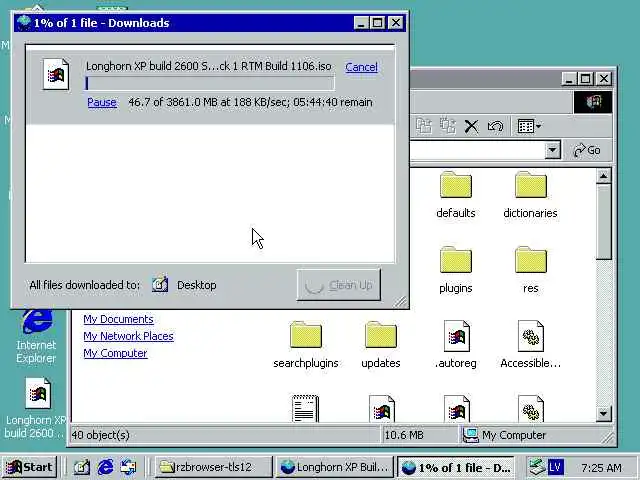
Task: Select the res folder
Action: coord(531,270)
